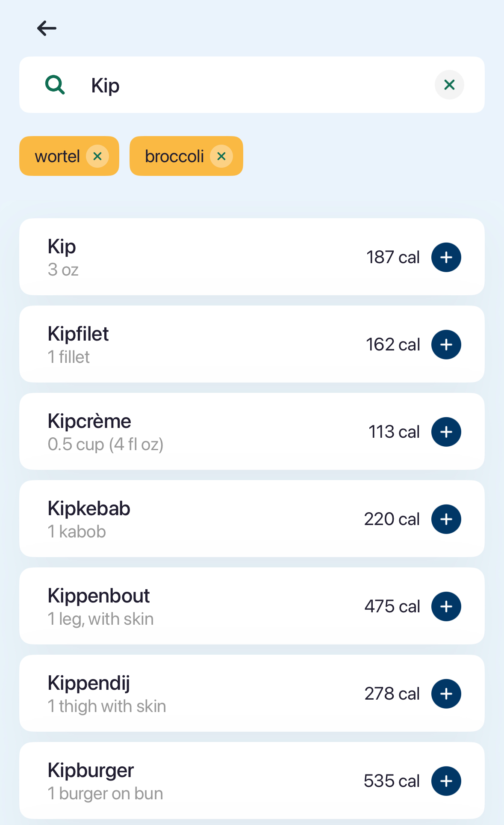Focus the search input field
504x825 pixels.
[x=256, y=85]
